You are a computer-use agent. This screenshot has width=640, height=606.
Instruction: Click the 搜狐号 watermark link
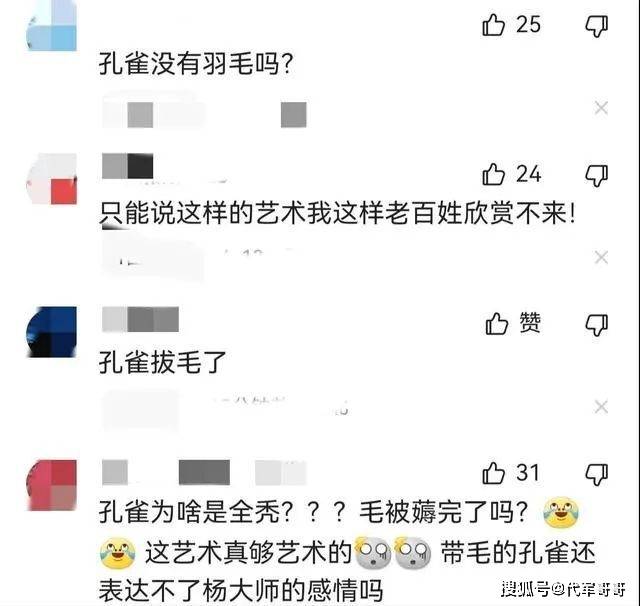[564, 589]
